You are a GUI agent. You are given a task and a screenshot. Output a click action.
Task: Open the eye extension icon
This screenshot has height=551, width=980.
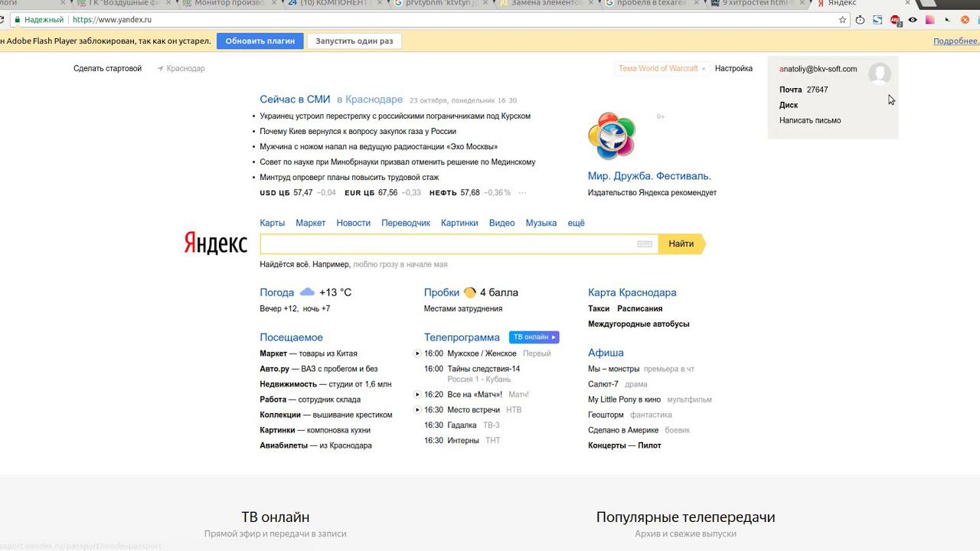pos(913,20)
